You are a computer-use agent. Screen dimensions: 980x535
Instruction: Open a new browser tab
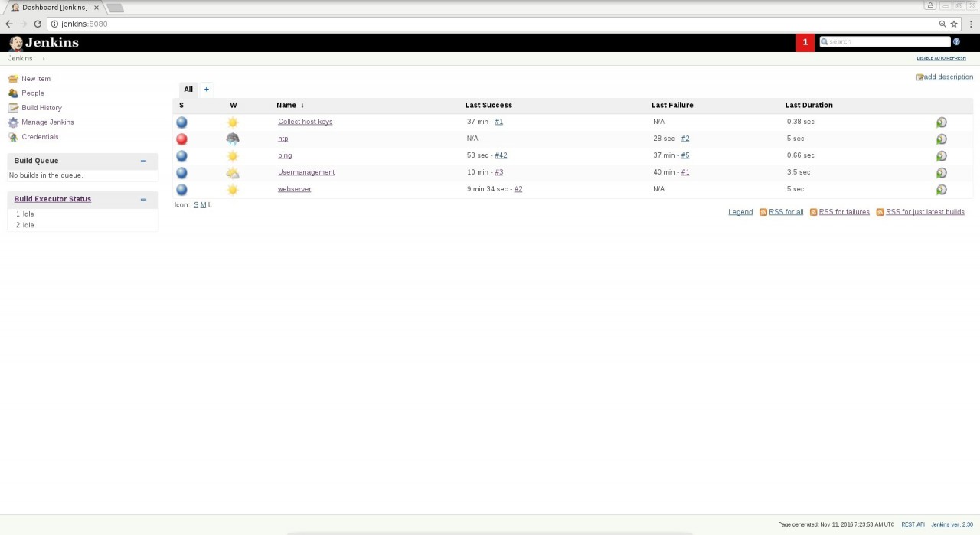point(115,8)
